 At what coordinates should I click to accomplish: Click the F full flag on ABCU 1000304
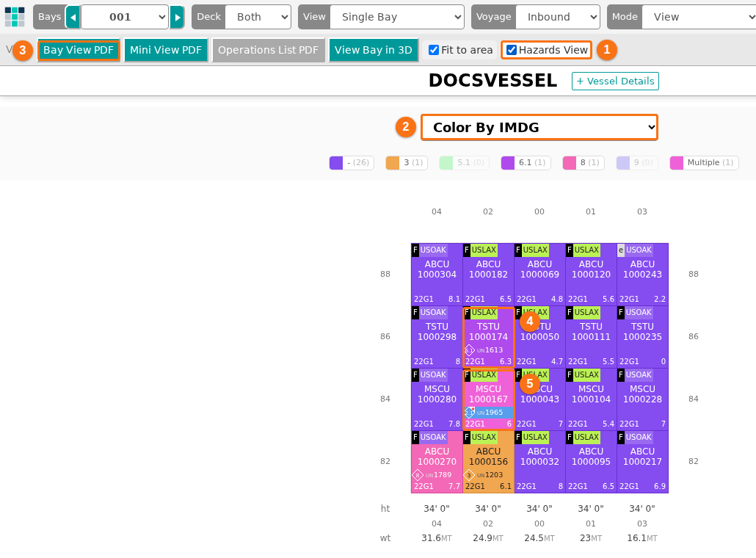tap(415, 250)
